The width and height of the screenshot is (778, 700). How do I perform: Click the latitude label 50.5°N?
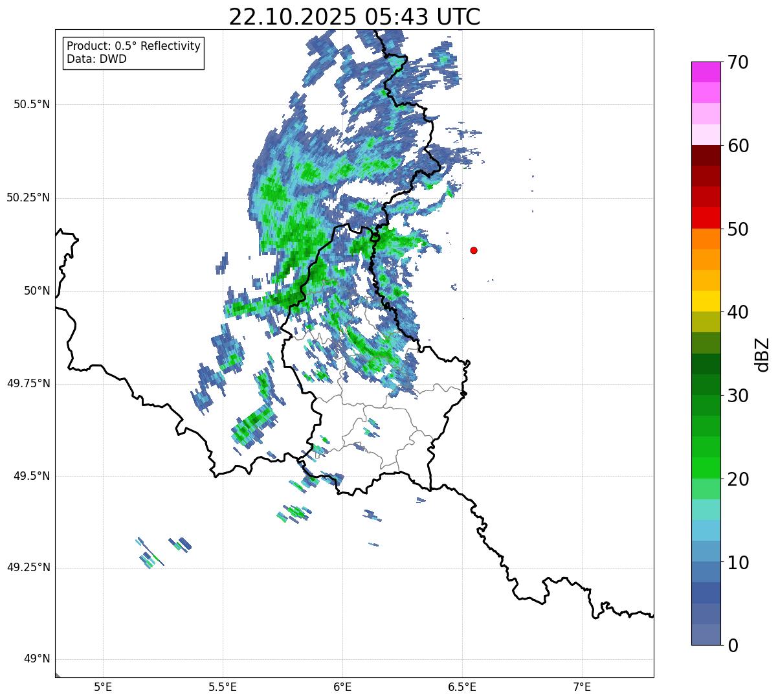(x=28, y=104)
